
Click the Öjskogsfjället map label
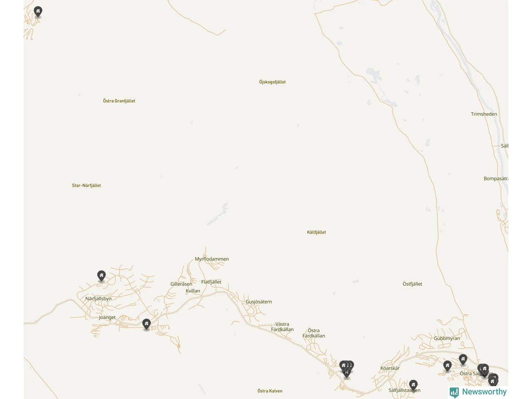coord(272,82)
